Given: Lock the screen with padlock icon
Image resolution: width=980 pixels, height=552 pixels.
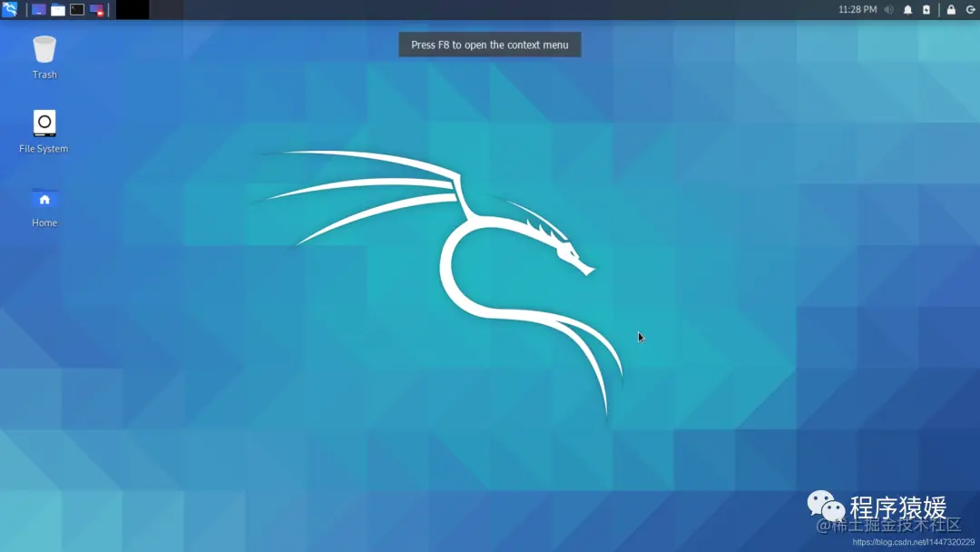Looking at the screenshot, I should coord(951,10).
